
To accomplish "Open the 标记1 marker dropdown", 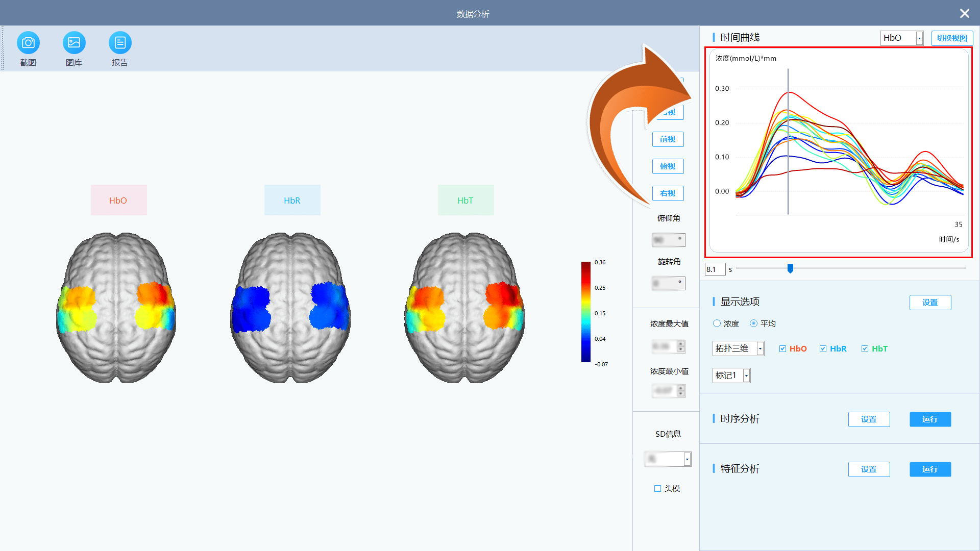I will (746, 375).
